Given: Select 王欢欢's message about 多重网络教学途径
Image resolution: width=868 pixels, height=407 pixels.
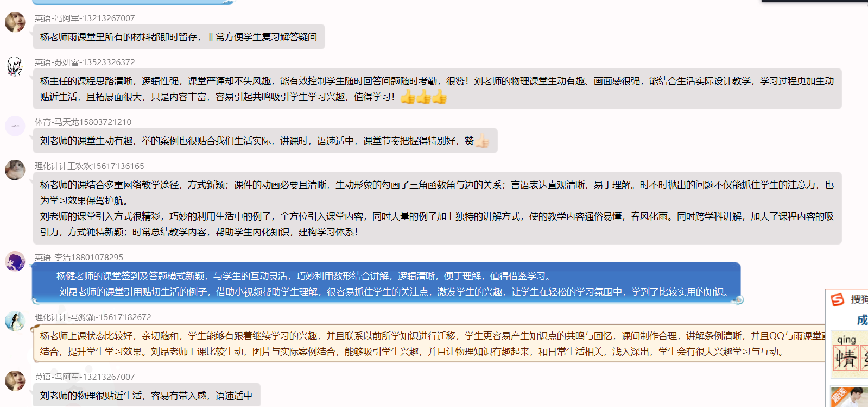Looking at the screenshot, I should pyautogui.click(x=437, y=208).
